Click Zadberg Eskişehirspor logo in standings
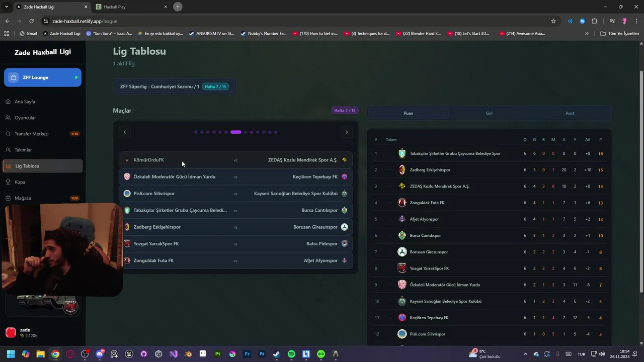 tap(402, 170)
